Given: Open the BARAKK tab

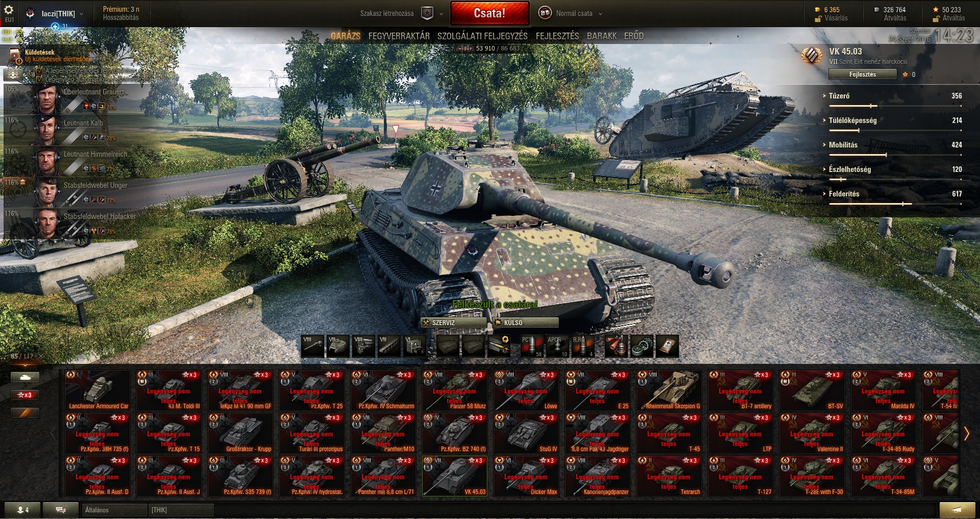Looking at the screenshot, I should (x=602, y=36).
